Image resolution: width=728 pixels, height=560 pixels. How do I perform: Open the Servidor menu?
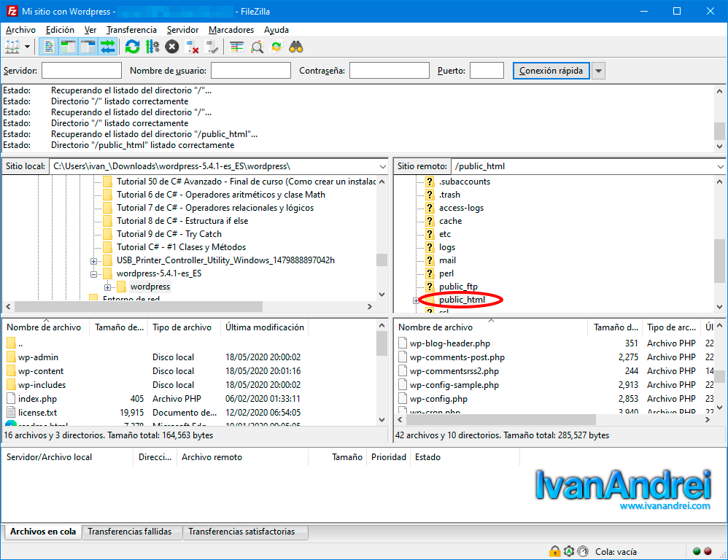183,30
